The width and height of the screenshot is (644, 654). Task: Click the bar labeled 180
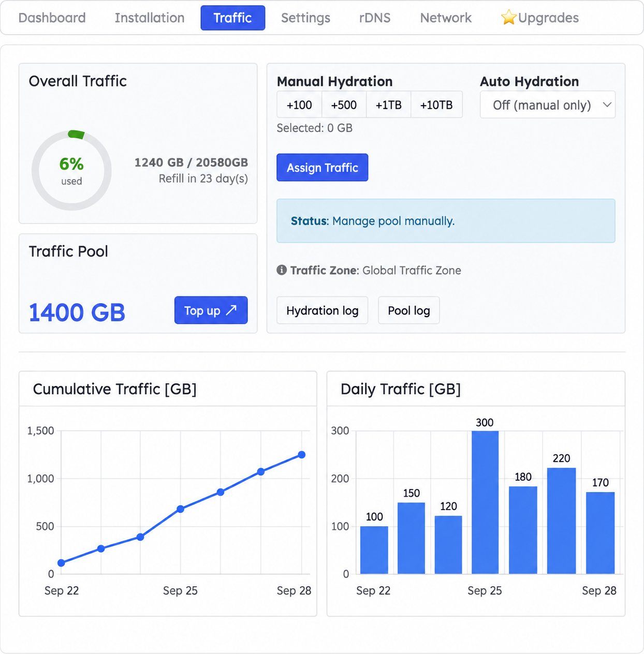point(523,530)
